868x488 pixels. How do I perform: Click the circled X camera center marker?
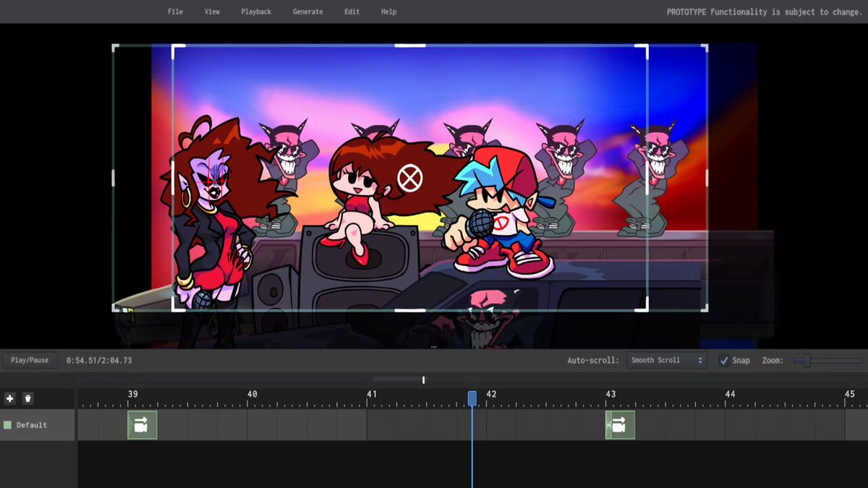[x=409, y=178]
